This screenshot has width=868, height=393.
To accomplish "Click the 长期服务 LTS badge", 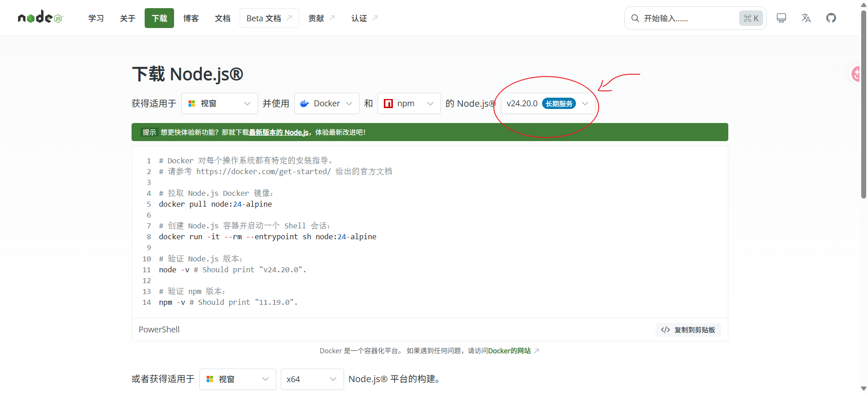I will tap(559, 104).
